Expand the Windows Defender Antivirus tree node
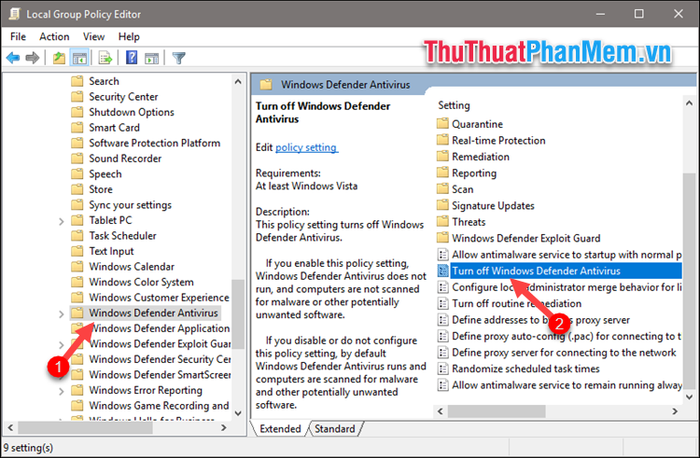Image resolution: width=700 pixels, height=458 pixels. coord(61,313)
